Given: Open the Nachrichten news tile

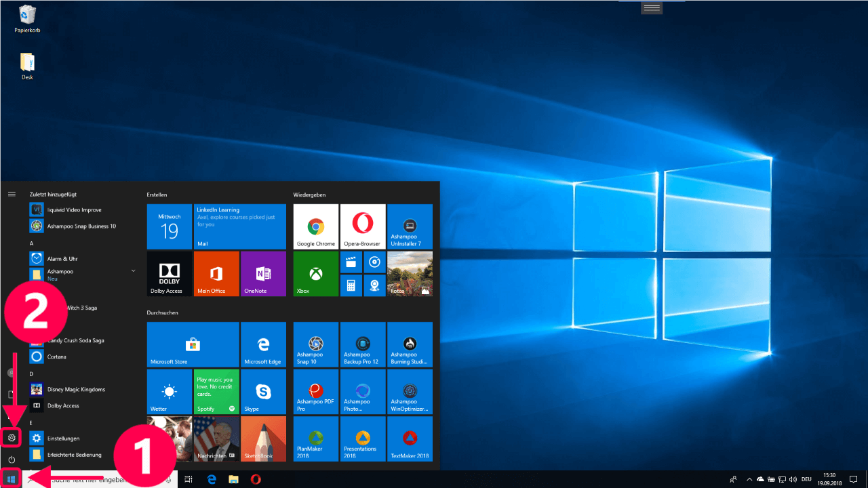Looking at the screenshot, I should [x=216, y=439].
